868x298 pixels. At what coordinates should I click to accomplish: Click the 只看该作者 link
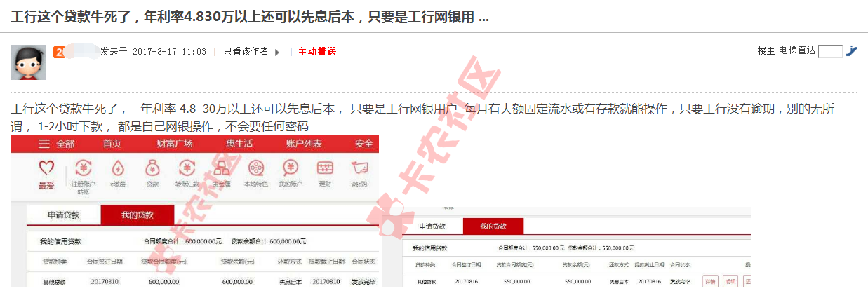[246, 51]
